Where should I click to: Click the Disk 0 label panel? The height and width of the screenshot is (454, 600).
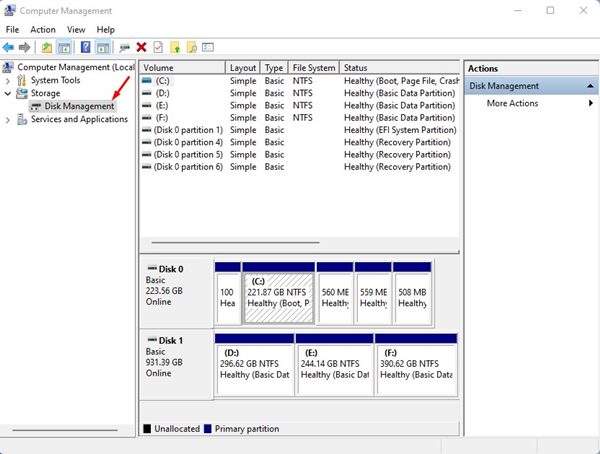coord(176,293)
